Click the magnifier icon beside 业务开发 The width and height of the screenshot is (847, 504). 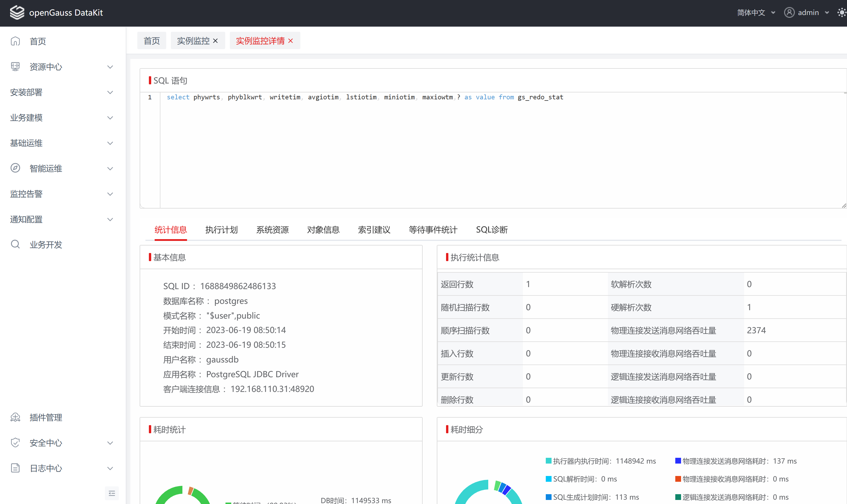(x=15, y=244)
